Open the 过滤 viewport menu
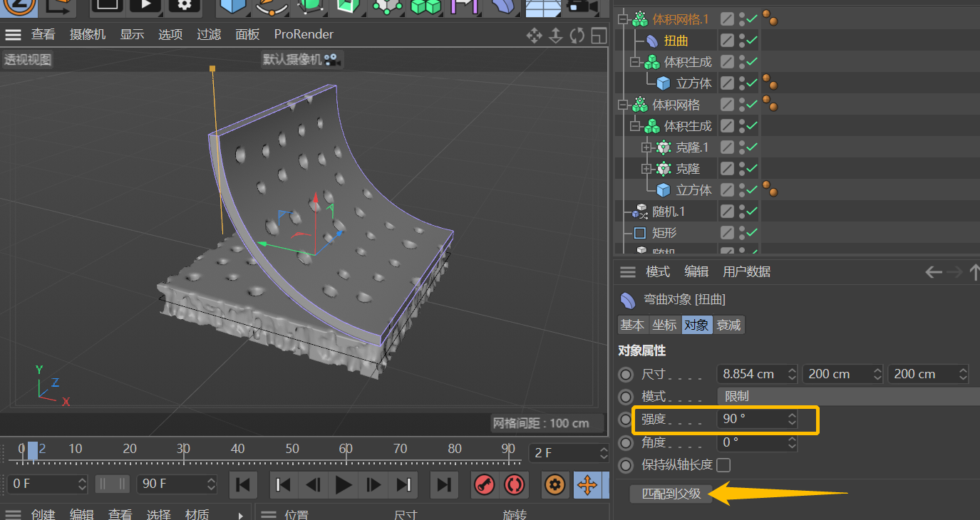Image resolution: width=980 pixels, height=520 pixels. click(209, 34)
